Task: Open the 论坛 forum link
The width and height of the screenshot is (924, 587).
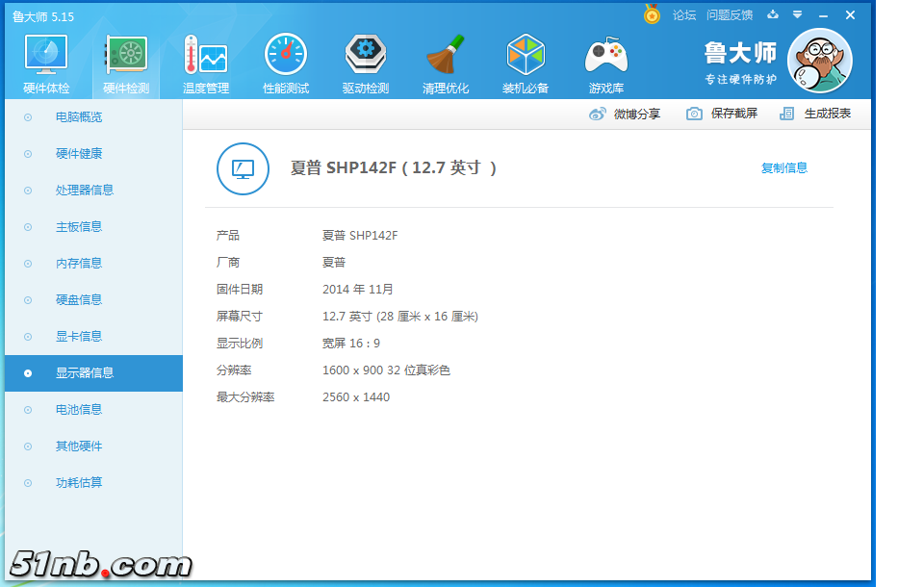Action: pos(684,14)
